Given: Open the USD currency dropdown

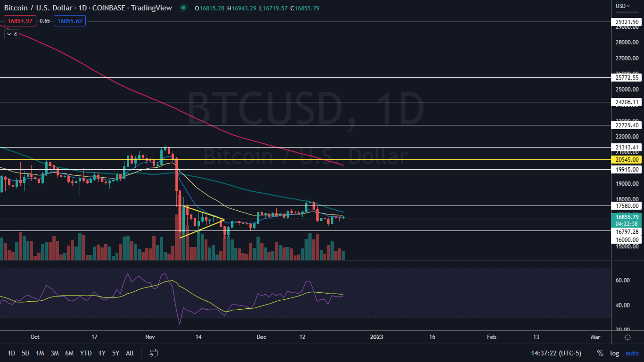Looking at the screenshot, I should coord(623,6).
